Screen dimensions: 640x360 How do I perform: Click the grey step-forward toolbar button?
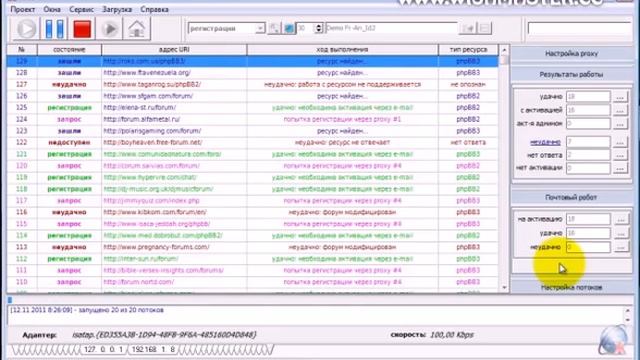(109, 29)
